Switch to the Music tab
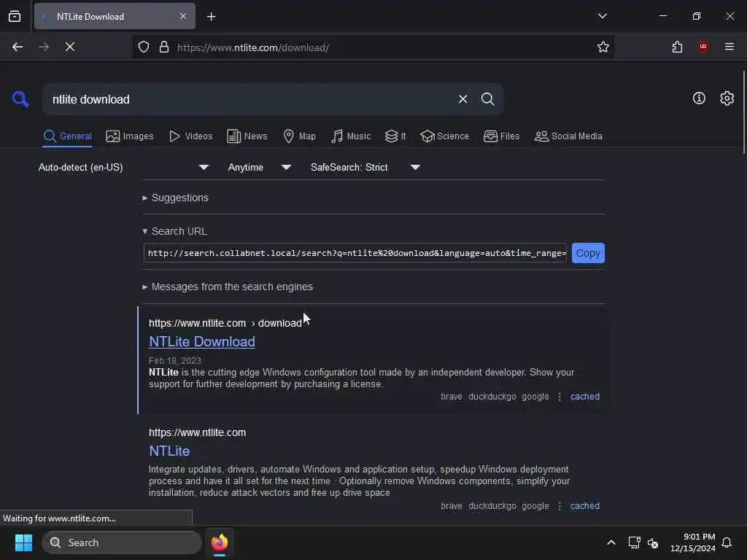The image size is (747, 560). click(x=351, y=136)
